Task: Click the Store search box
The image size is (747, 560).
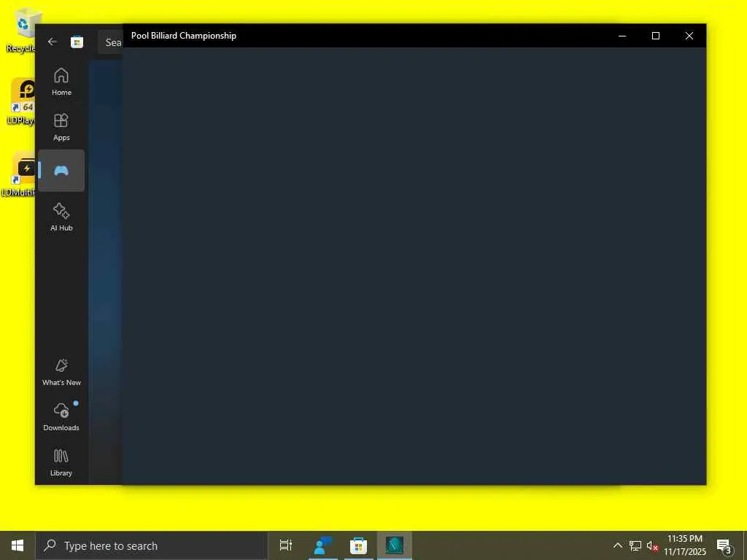Action: 111,42
